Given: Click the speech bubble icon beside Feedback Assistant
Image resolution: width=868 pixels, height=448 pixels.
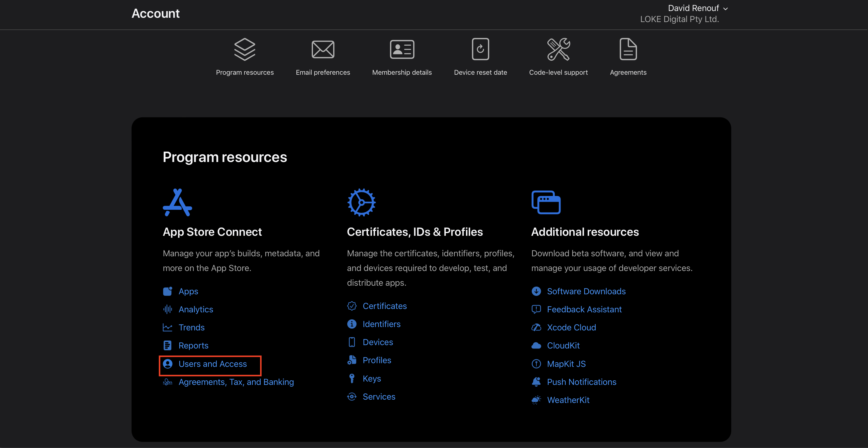Looking at the screenshot, I should coord(536,309).
